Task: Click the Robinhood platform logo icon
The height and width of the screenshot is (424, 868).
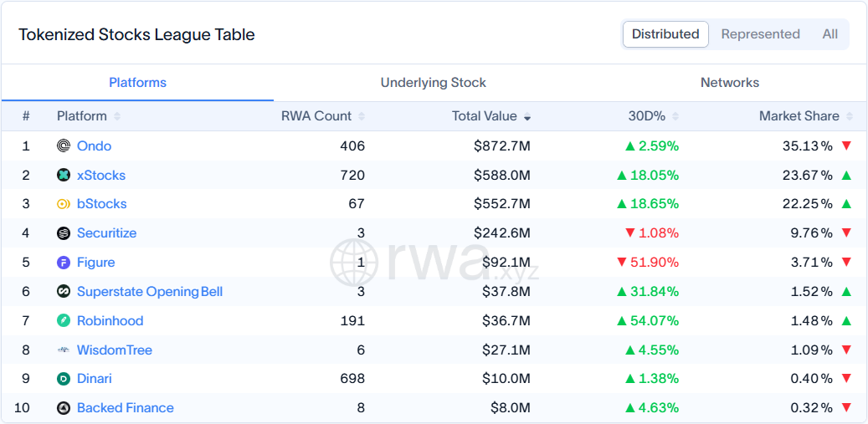Action: [x=64, y=320]
